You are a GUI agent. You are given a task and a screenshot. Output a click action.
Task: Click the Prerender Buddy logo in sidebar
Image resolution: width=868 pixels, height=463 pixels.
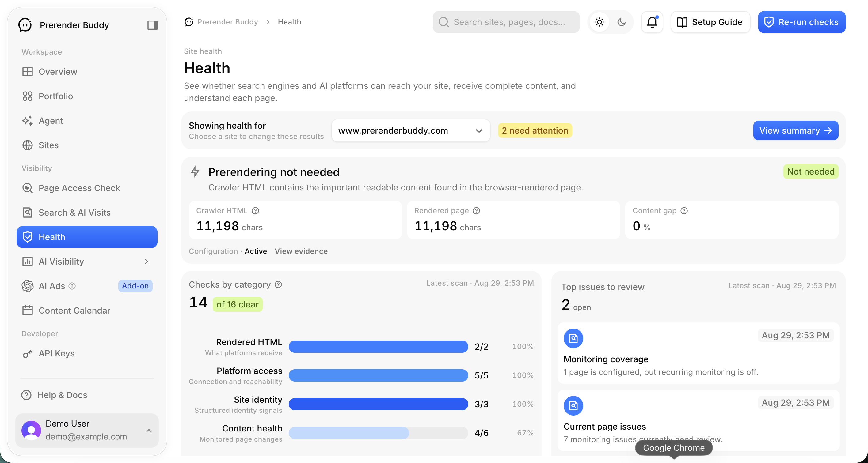pyautogui.click(x=25, y=25)
